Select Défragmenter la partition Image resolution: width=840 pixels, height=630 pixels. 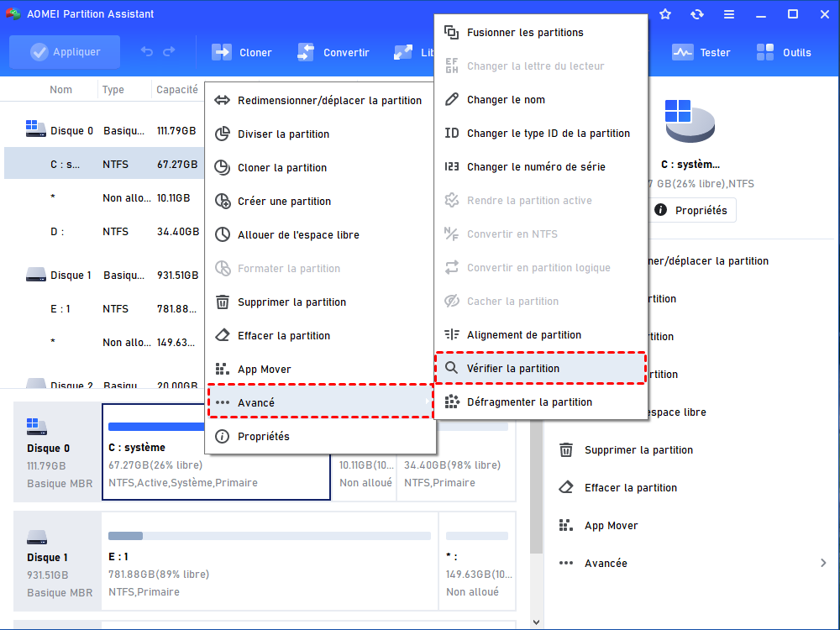540,402
